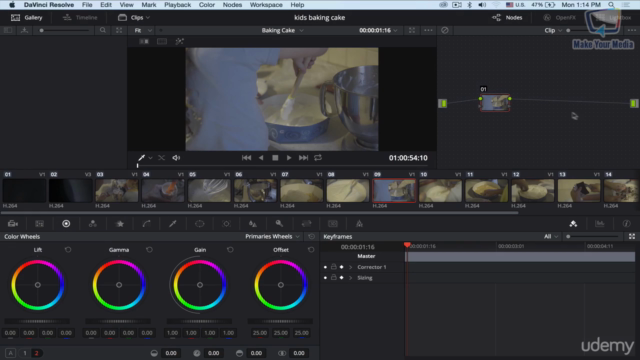The height and width of the screenshot is (360, 640).
Task: Reset the Lift color wheel
Action: click(68, 249)
